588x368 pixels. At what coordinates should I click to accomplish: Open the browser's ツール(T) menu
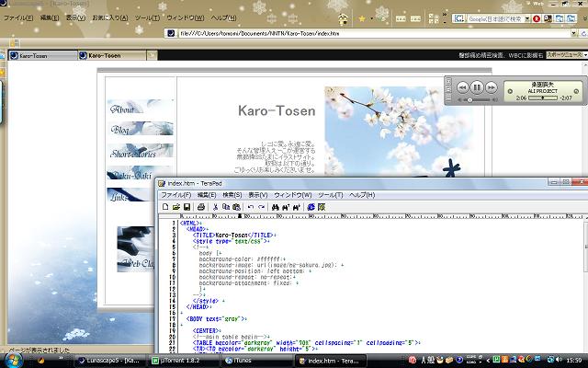pyautogui.click(x=146, y=17)
